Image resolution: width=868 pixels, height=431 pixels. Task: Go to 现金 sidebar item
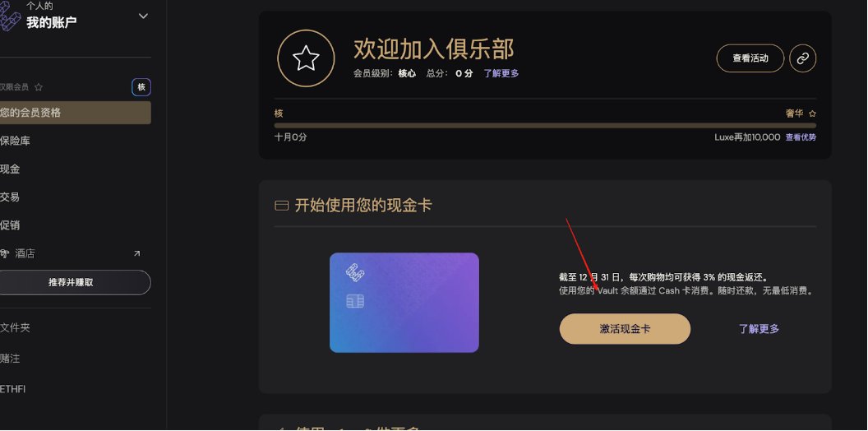(10, 169)
